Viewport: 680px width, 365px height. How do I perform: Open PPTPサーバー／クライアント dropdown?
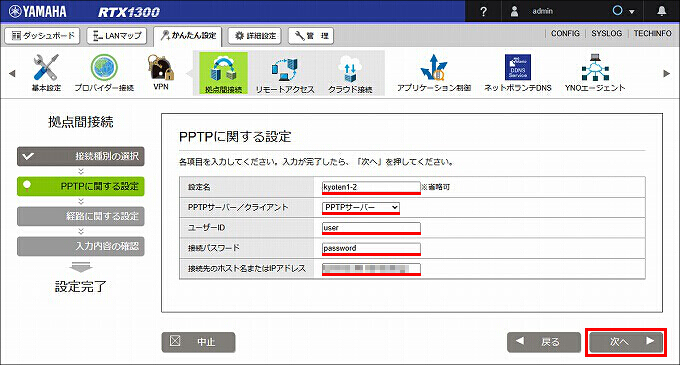[360, 207]
